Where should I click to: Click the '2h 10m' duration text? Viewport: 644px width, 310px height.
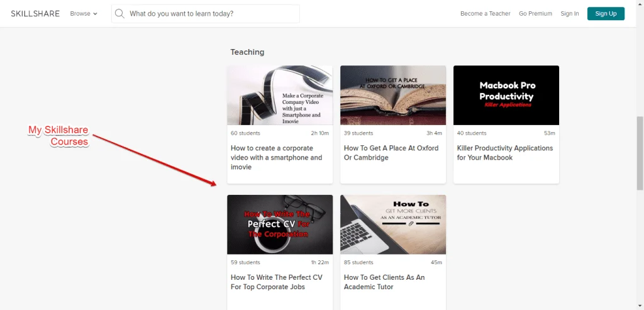[x=320, y=133]
